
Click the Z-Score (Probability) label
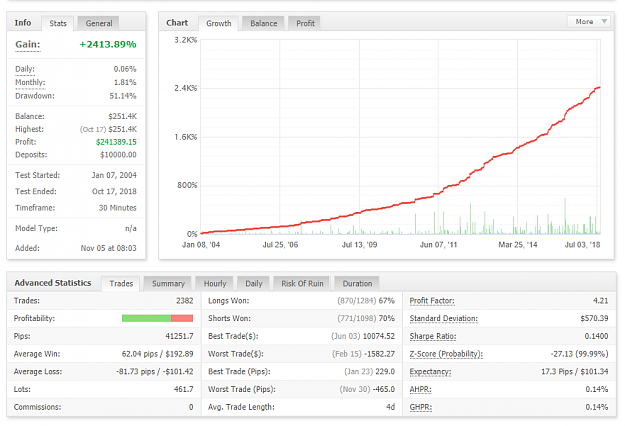446,354
